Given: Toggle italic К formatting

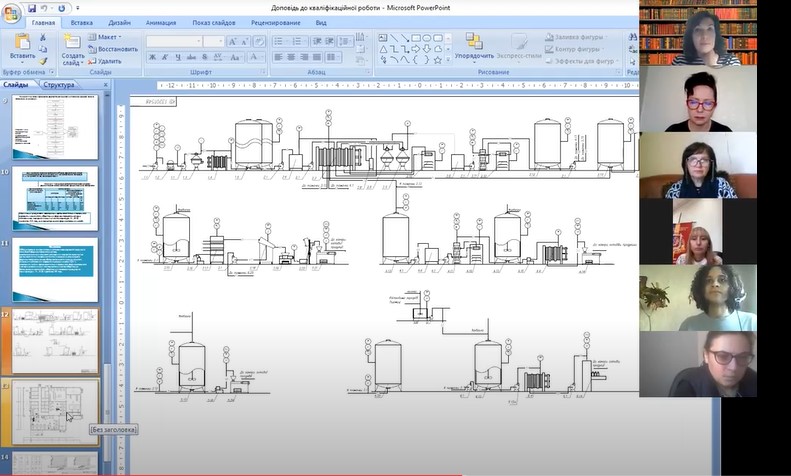Looking at the screenshot, I should pyautogui.click(x=166, y=58).
